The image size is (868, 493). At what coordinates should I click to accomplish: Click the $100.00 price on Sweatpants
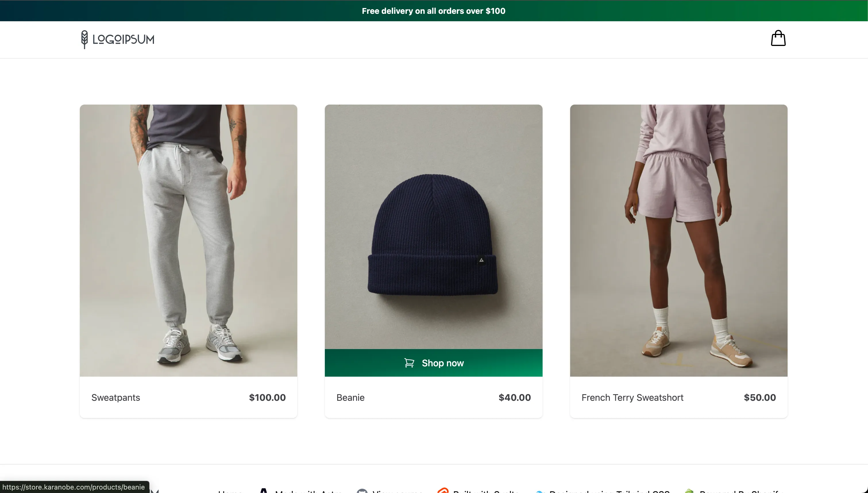[267, 398]
